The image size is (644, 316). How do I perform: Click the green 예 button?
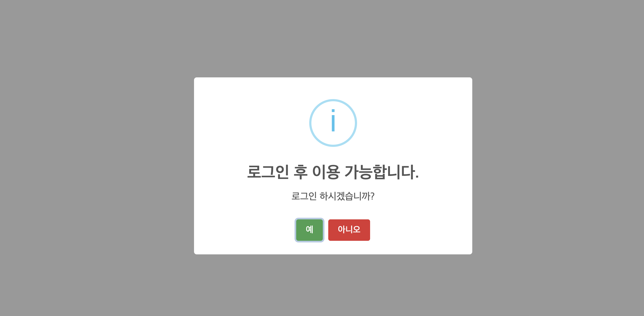coord(309,230)
